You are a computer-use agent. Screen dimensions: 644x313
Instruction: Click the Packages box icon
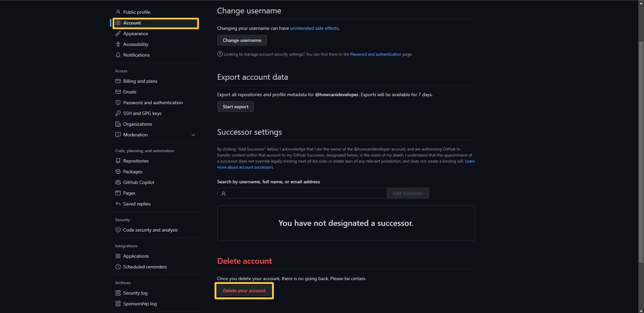[118, 172]
